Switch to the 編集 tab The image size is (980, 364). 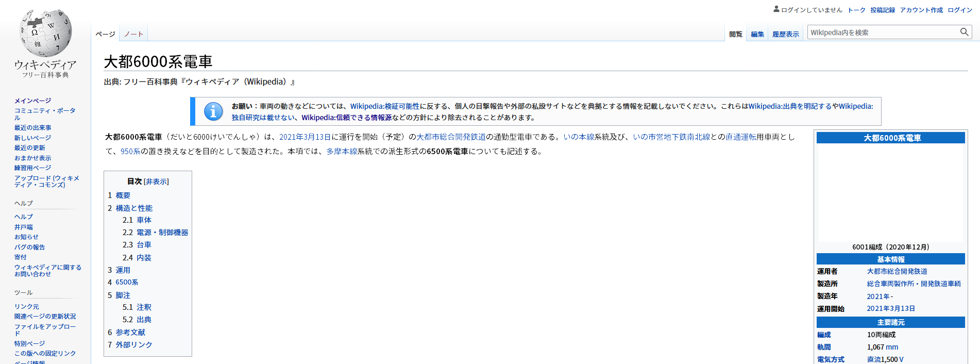(x=757, y=35)
